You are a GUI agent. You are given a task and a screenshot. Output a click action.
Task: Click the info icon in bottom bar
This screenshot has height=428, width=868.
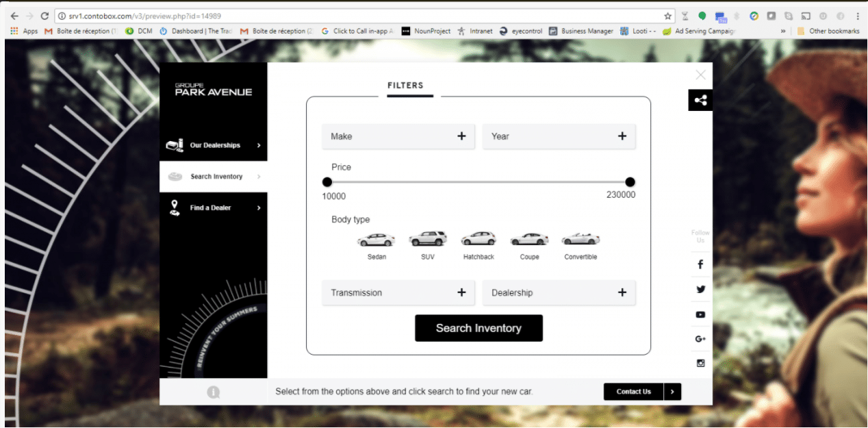point(214,392)
